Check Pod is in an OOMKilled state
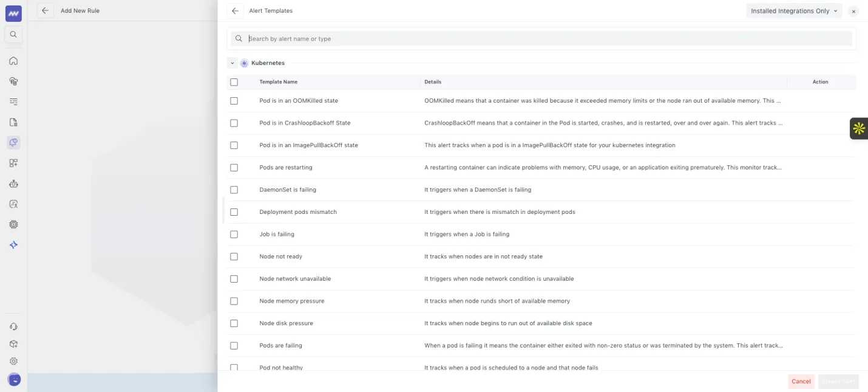This screenshot has width=868, height=392. coord(234,101)
